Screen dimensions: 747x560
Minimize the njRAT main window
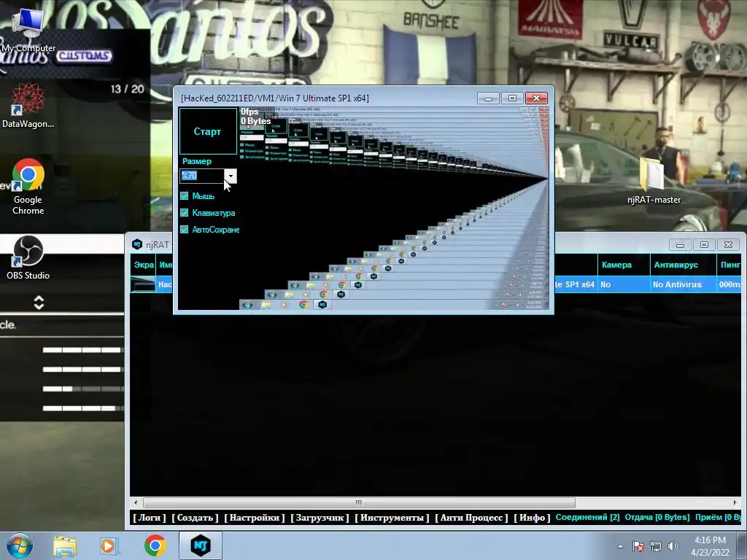[680, 245]
